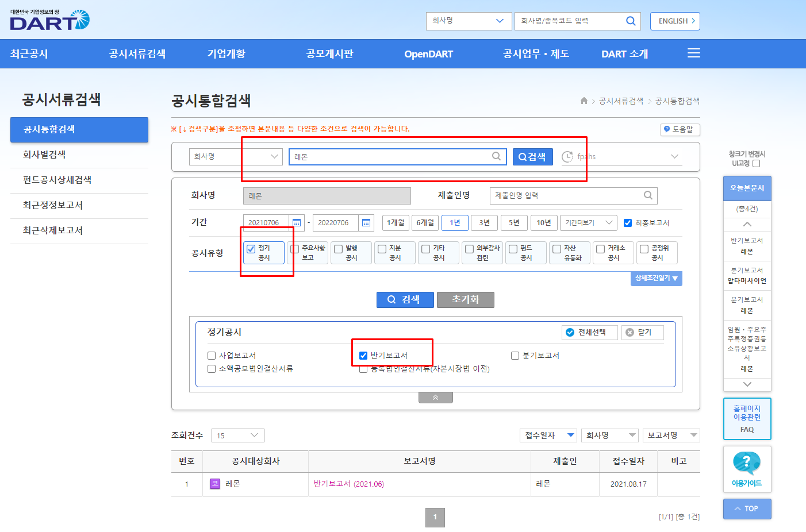Check the 외부감사관련 checkbox
This screenshot has height=532, width=806.
(470, 249)
